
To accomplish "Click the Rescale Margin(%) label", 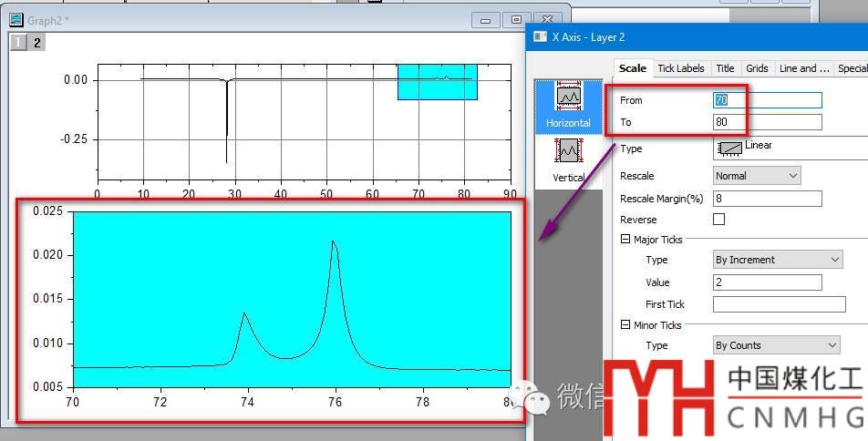I will [662, 198].
